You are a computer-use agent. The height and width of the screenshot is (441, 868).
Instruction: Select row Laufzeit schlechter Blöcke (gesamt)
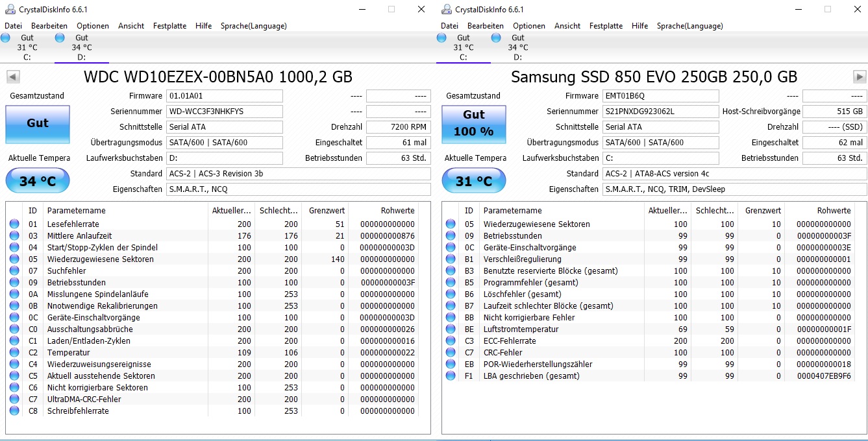click(x=649, y=306)
